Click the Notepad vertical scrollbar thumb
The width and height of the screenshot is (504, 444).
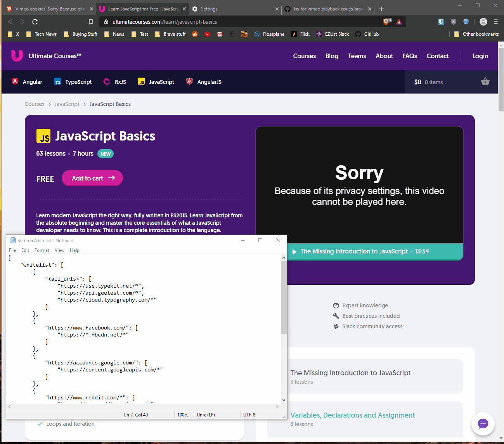[284, 297]
